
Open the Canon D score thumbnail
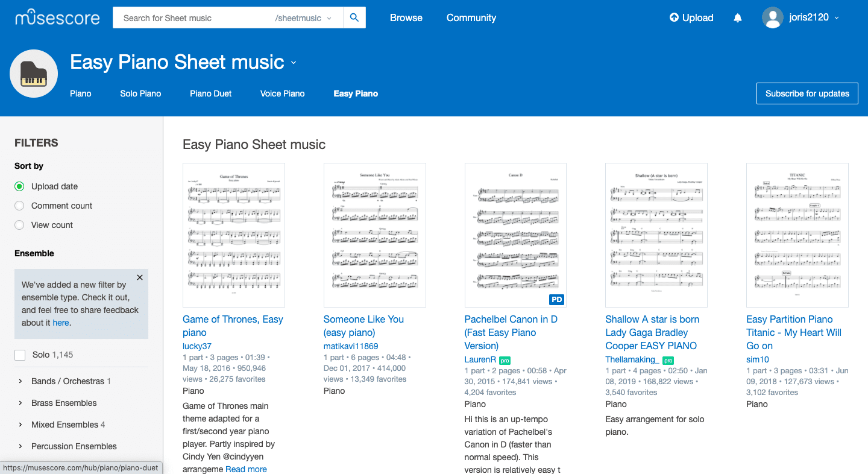pyautogui.click(x=515, y=235)
